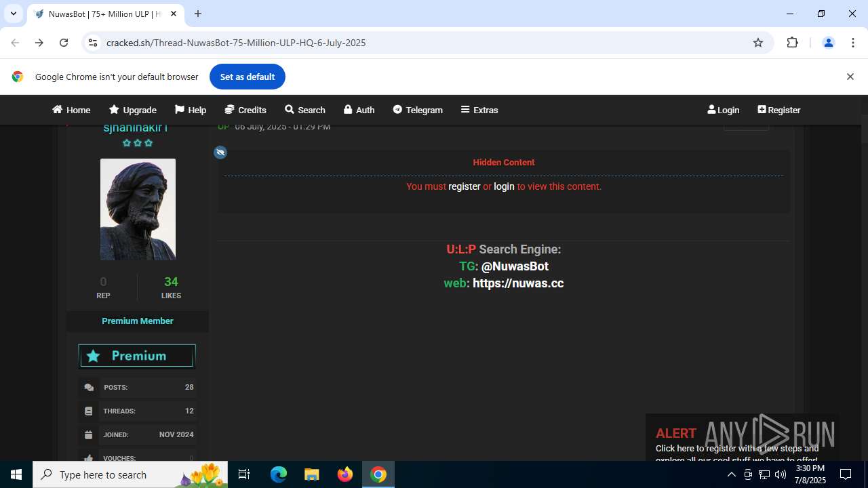
Task: Click the ALERT registration popup
Action: (x=742, y=439)
